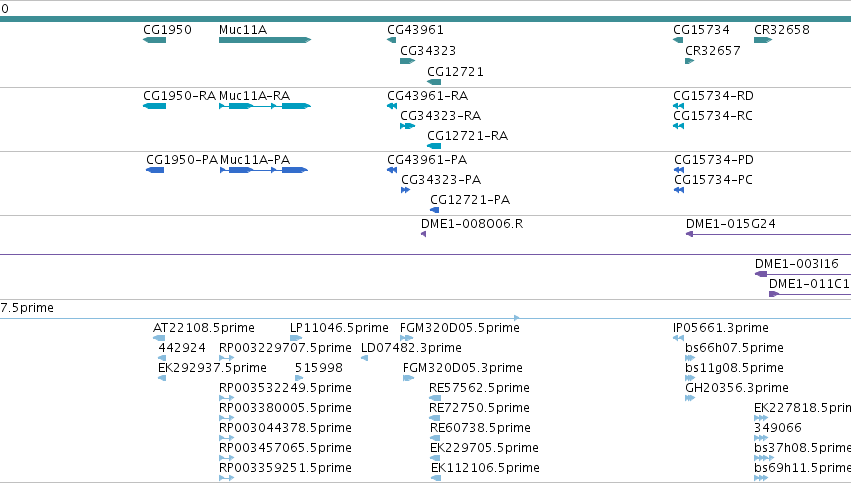Click the RE57562.5prime EST label
The width and height of the screenshot is (851, 483).
point(479,388)
